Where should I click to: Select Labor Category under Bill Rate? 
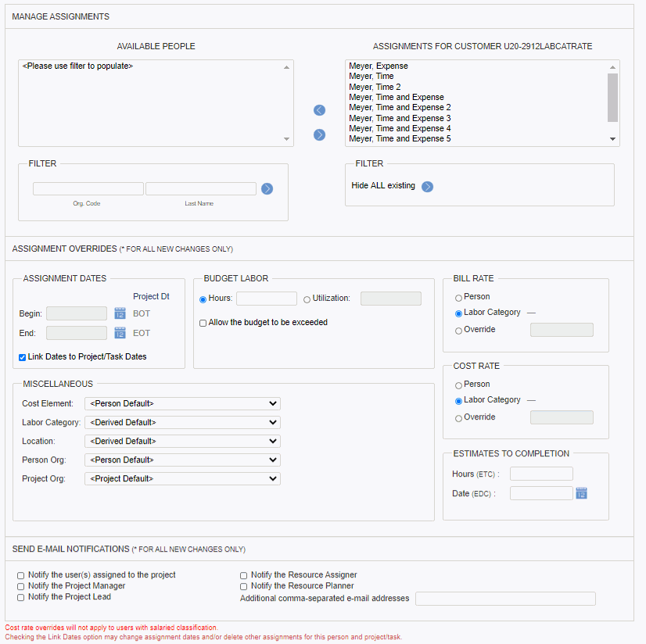pyautogui.click(x=458, y=313)
